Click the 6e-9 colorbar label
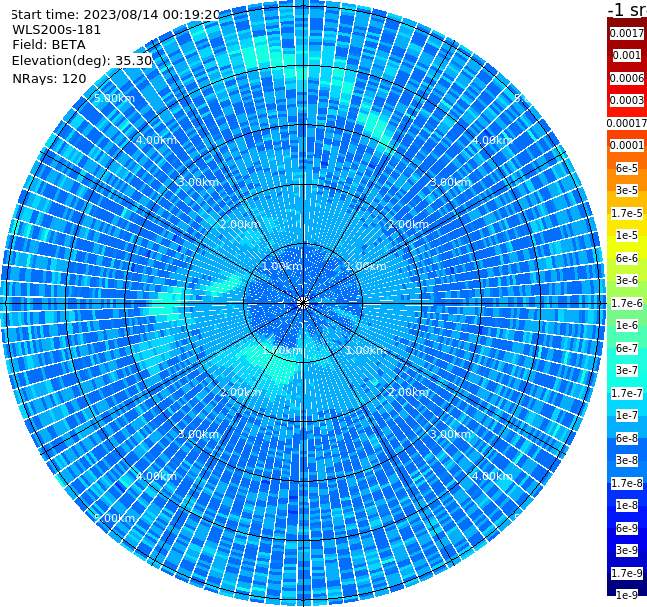 (627, 528)
